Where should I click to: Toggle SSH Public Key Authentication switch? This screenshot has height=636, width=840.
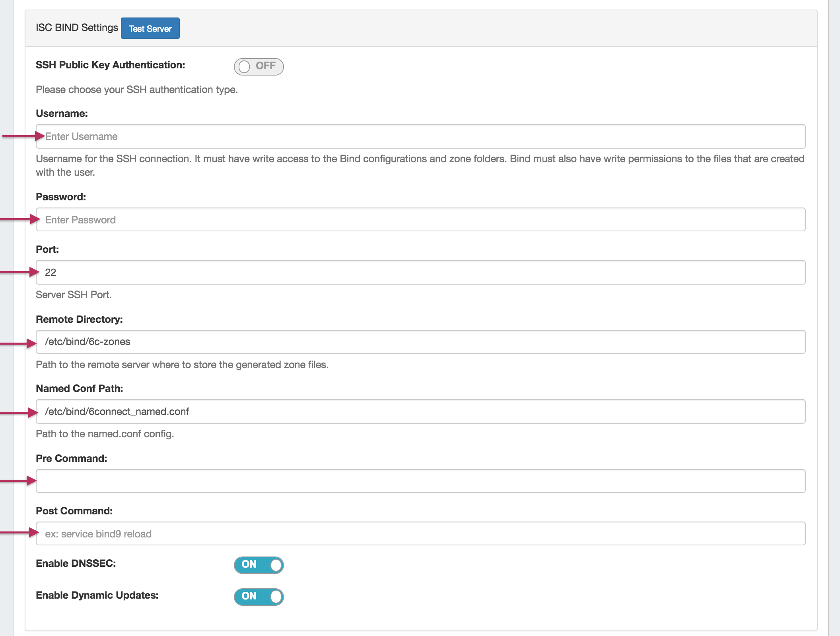259,66
